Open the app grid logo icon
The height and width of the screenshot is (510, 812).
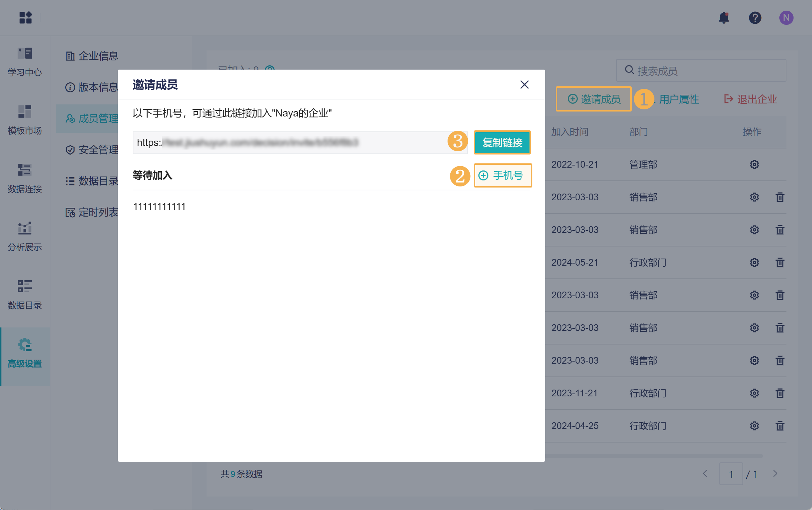tap(26, 18)
